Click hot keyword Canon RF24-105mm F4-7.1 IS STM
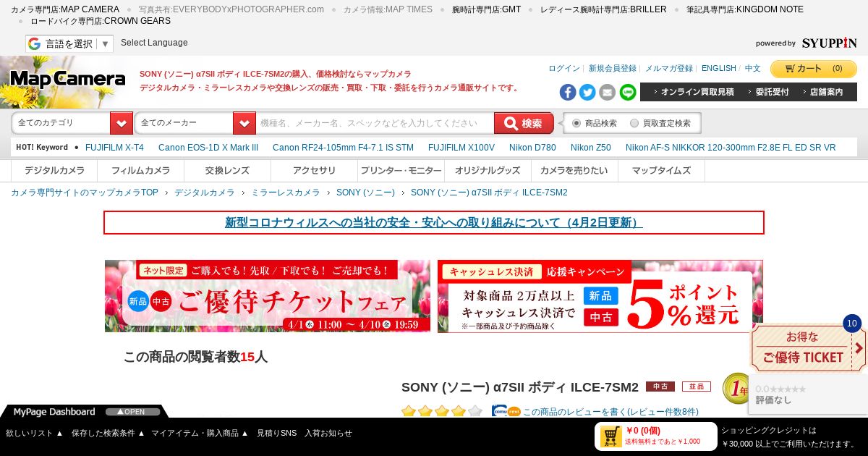Viewport: 868px width, 456px height. [x=343, y=148]
